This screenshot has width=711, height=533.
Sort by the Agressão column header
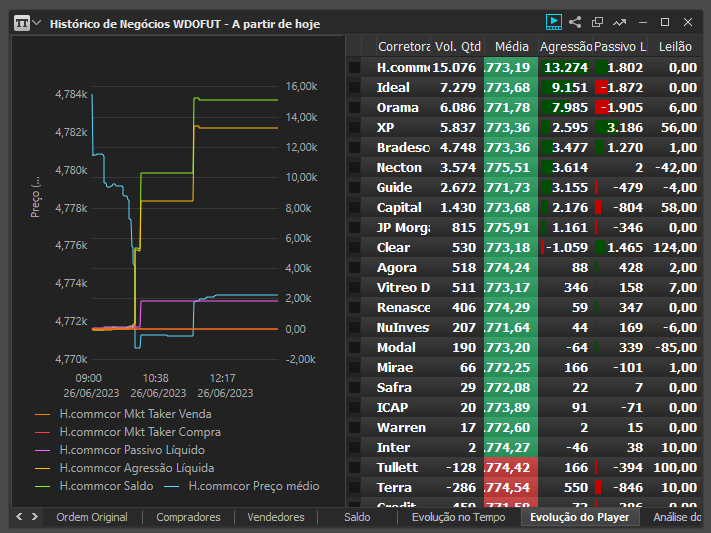point(565,47)
